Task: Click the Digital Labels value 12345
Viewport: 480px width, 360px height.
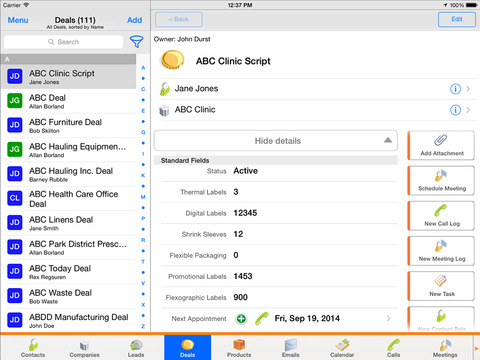Action: tap(245, 213)
